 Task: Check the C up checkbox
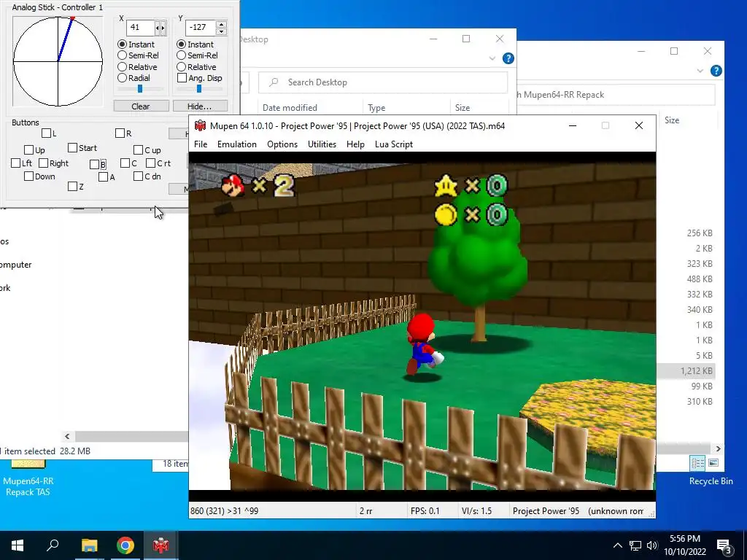pos(138,150)
